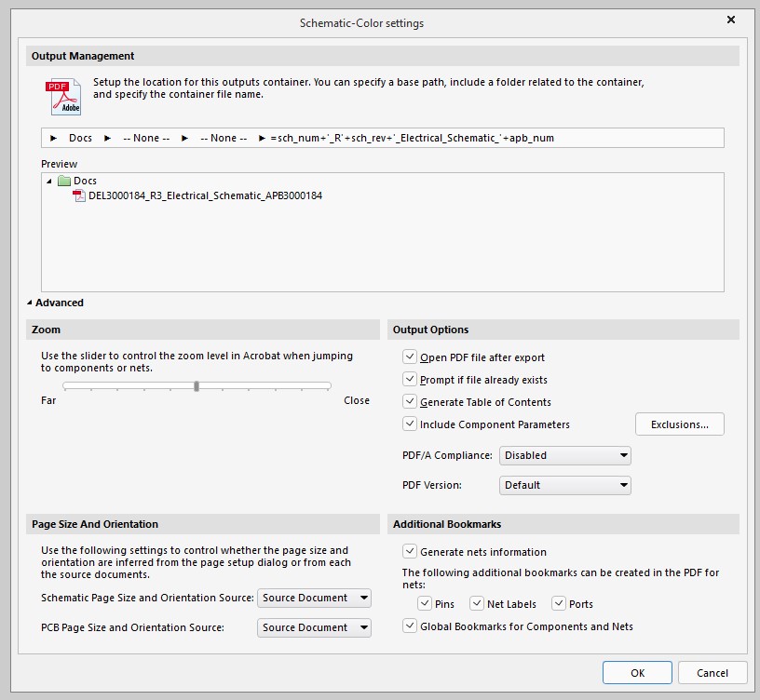Click the Far label under zoom slider

point(48,400)
